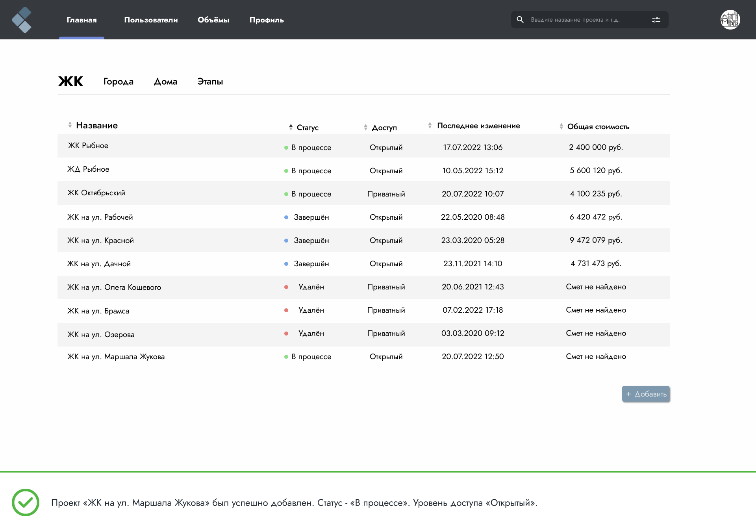Open the Пользователи menu item
Screen dimensions: 756x532
tap(151, 20)
